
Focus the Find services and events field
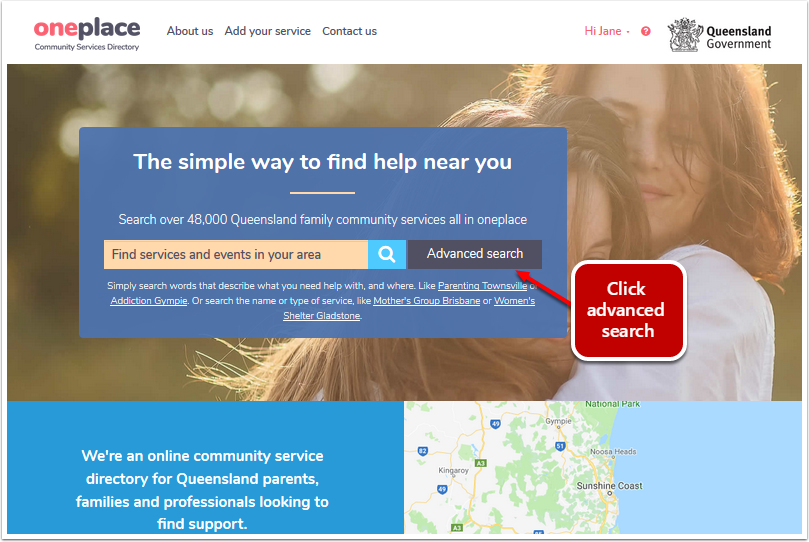[236, 254]
